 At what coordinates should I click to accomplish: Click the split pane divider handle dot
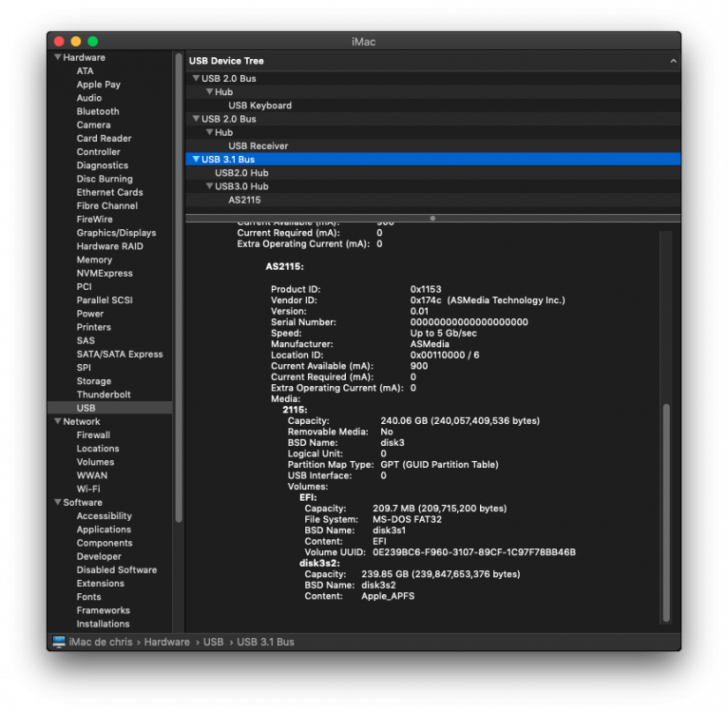432,218
